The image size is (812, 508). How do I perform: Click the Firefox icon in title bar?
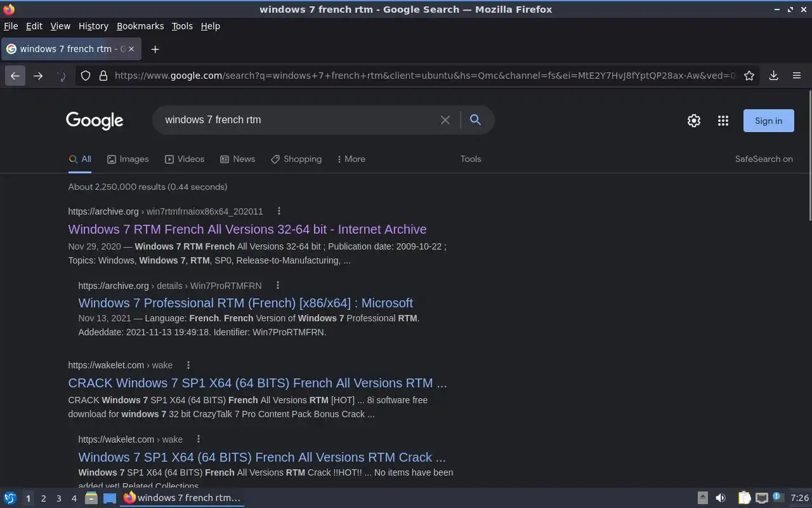9,10
